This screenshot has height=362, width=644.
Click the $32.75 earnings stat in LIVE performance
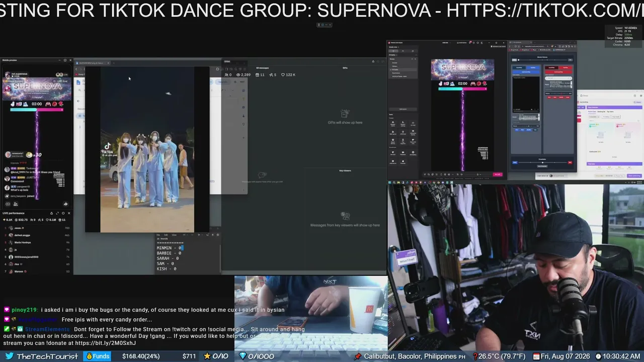[x=21, y=220]
